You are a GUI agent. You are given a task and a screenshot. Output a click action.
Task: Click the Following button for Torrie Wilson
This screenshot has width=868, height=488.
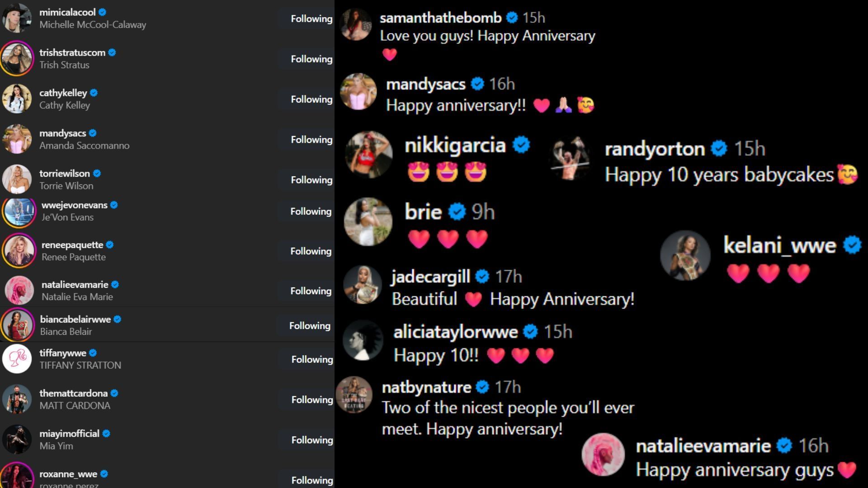tap(312, 179)
